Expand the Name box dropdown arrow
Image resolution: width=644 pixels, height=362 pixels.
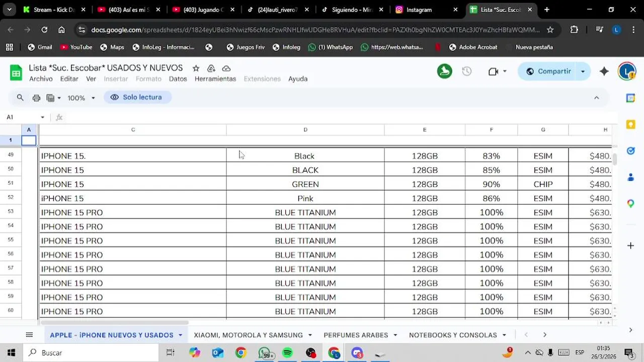tap(42, 117)
